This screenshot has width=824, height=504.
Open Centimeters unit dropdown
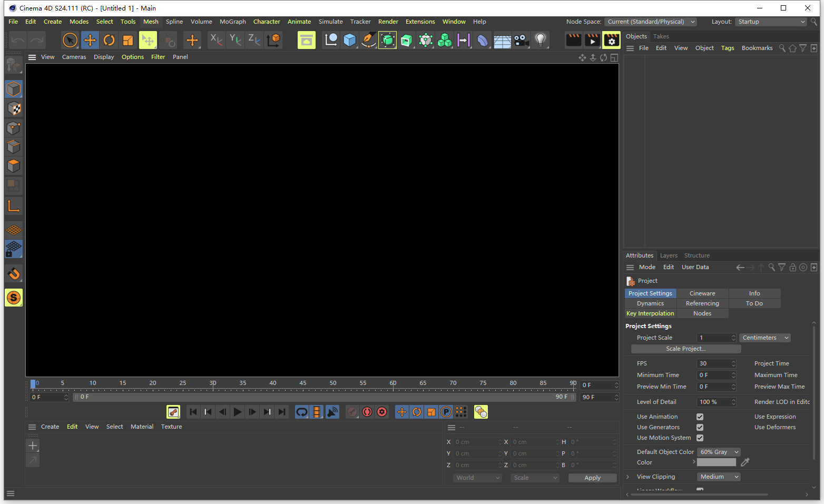point(765,338)
